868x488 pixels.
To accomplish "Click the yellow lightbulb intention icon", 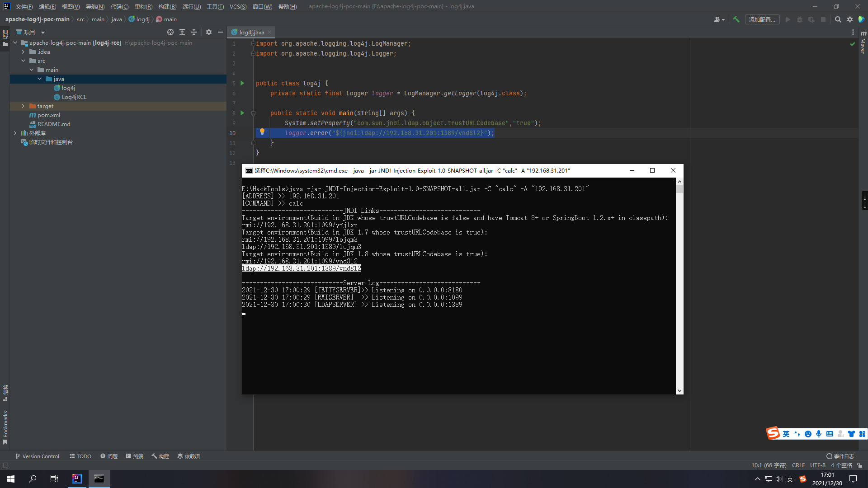I will (262, 132).
